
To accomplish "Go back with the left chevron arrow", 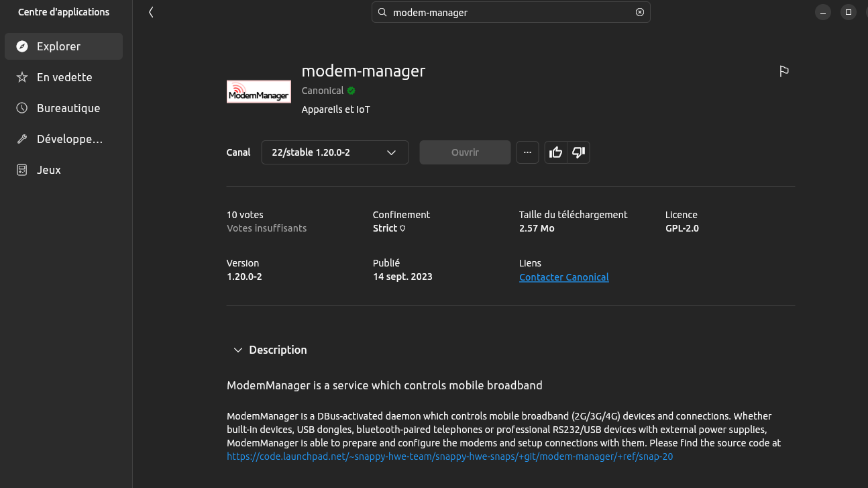I will pos(151,12).
